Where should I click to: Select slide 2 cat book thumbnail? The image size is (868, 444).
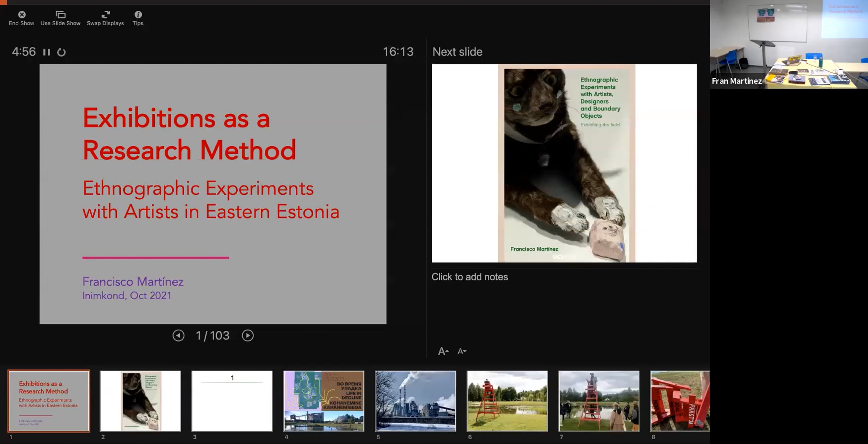click(140, 401)
